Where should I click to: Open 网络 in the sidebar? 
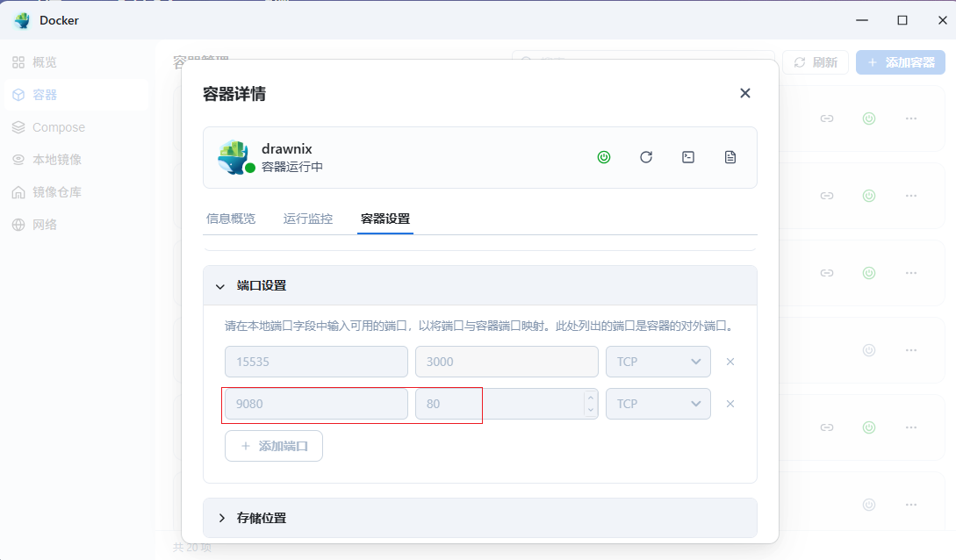point(75,225)
